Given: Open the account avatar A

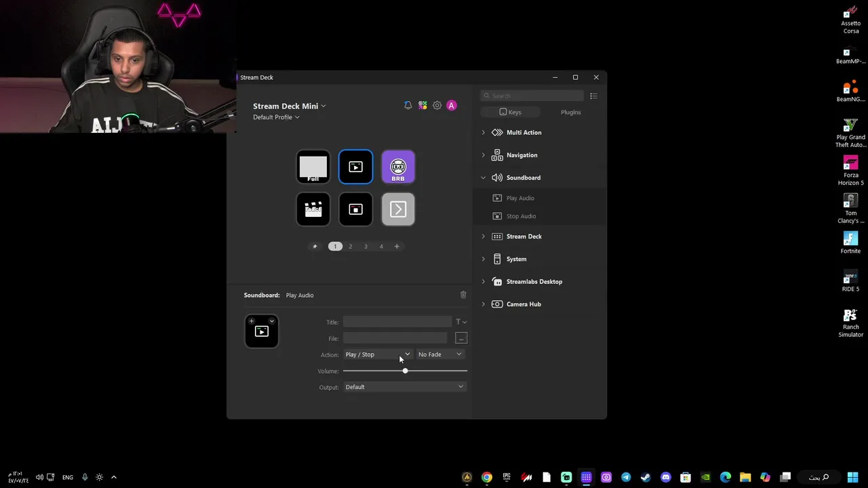Looking at the screenshot, I should coord(452,106).
